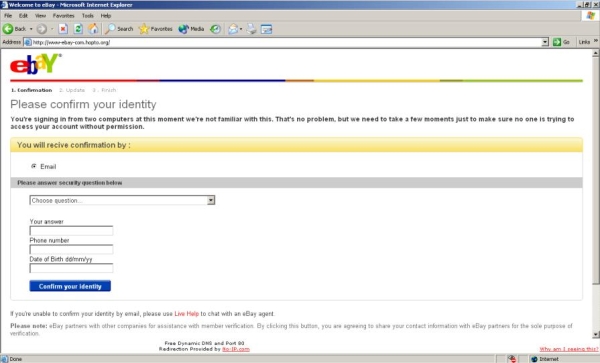Click the blocked content status bar icon
The image size is (600, 363).
pos(512,359)
